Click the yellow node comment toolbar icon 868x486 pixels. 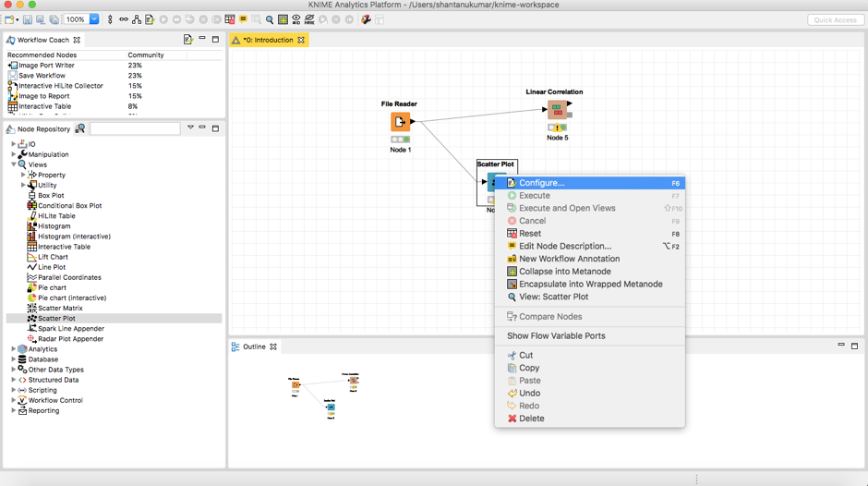243,19
